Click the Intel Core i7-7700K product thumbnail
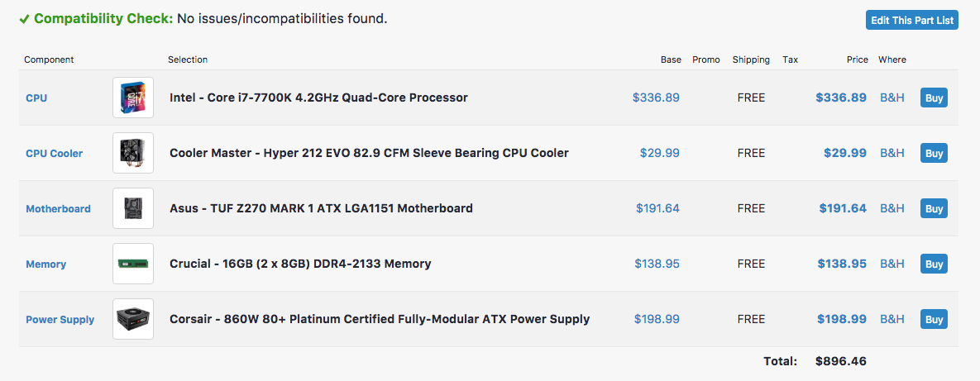This screenshot has height=381, width=980. (x=133, y=98)
